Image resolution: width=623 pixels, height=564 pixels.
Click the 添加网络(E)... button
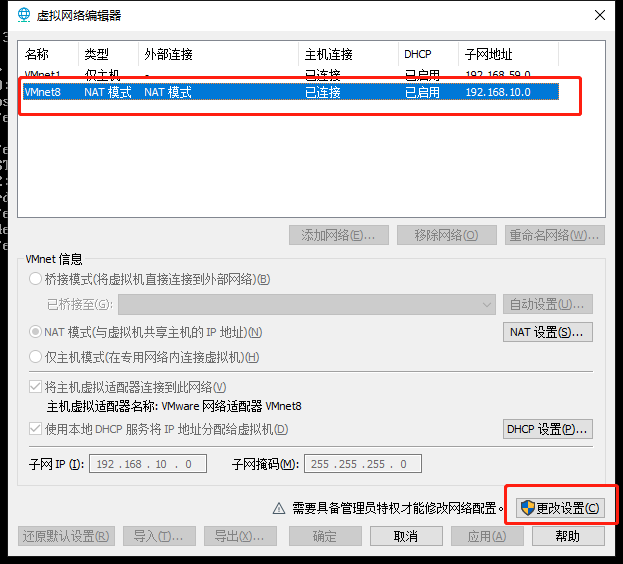click(x=339, y=235)
